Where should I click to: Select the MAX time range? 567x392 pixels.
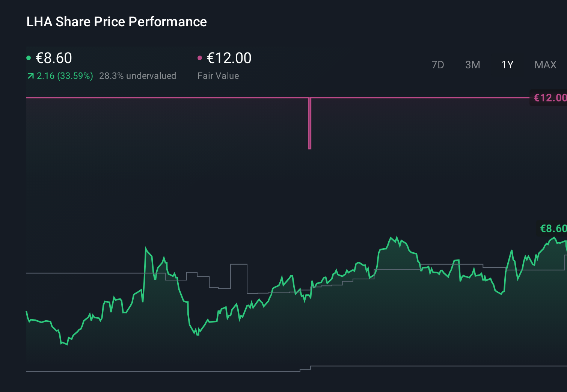545,65
